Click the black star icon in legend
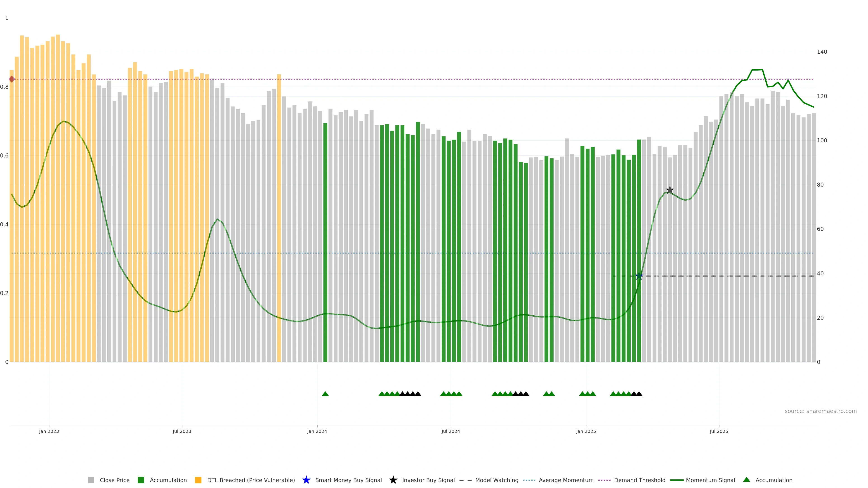Screen dimensions: 868x488 pos(393,480)
